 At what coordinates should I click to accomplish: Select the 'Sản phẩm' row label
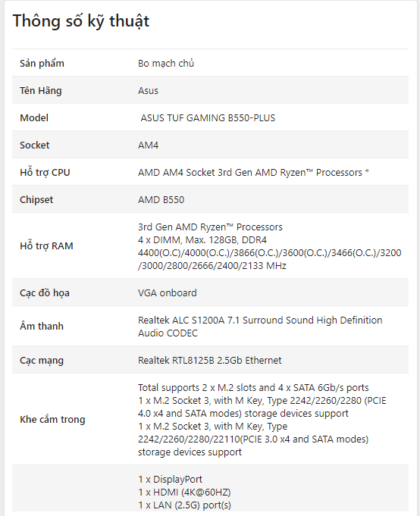[42, 63]
